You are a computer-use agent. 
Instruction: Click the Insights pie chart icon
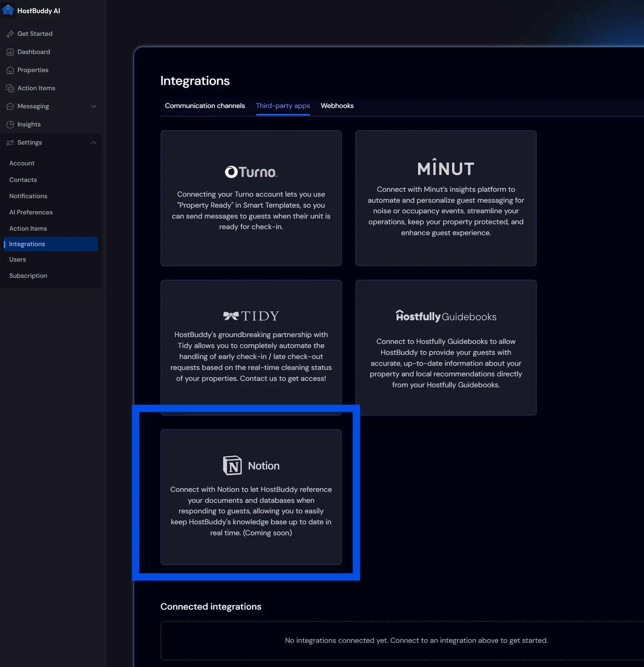[10, 125]
